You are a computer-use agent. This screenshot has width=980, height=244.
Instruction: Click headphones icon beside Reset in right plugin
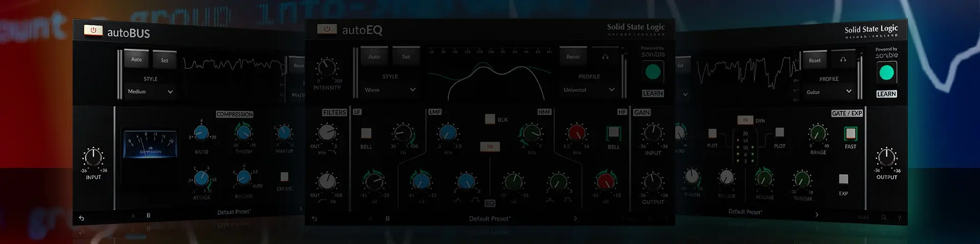click(843, 60)
